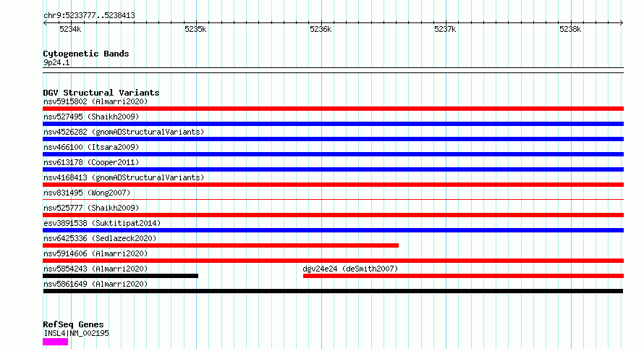Click the nsv613178 (Cooper2011) label
Image resolution: width=644 pixels, height=349 pixels.
91,162
